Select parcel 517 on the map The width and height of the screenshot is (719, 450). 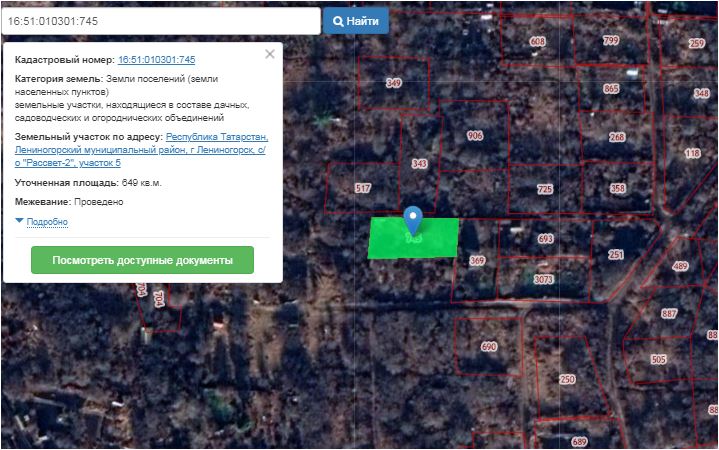pyautogui.click(x=363, y=188)
